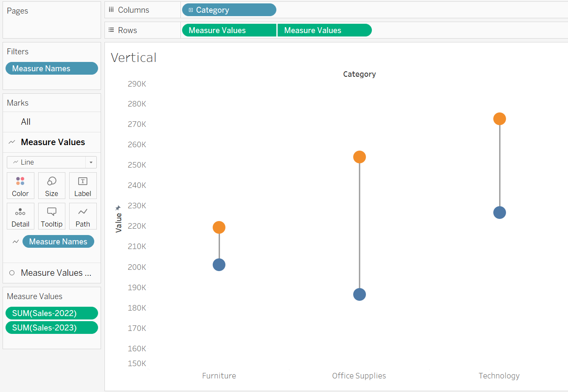This screenshot has width=568, height=392.
Task: Collapse the Measure Values marks card
Action: [11, 142]
